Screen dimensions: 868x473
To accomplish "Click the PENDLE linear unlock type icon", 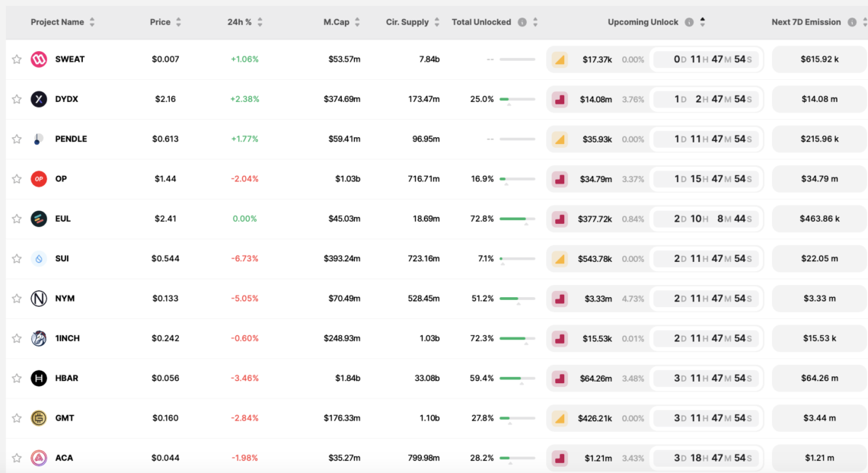I will (x=560, y=139).
